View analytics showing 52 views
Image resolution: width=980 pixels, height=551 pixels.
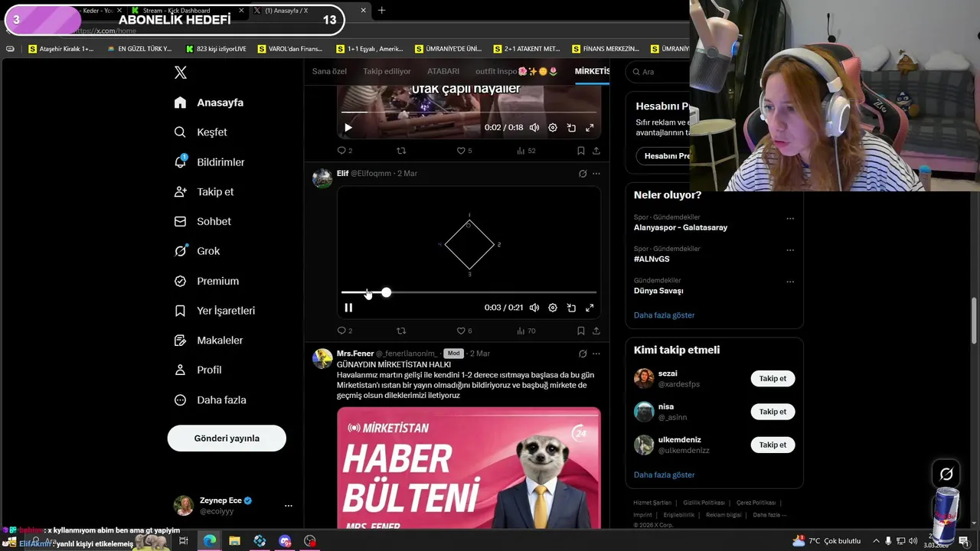point(526,151)
